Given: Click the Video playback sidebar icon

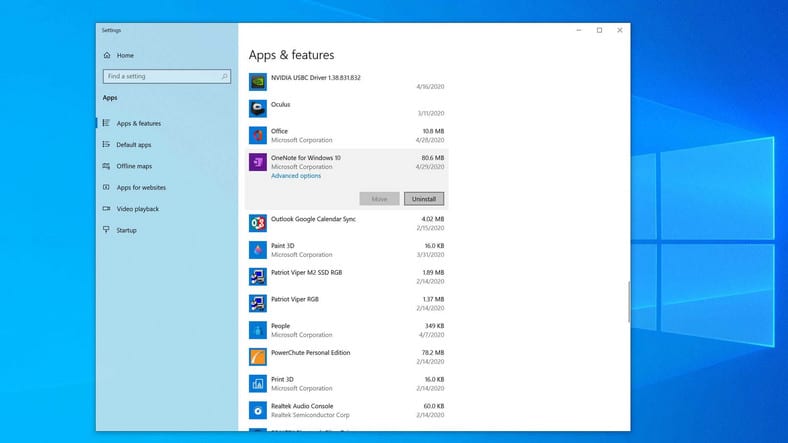Looking at the screenshot, I should pyautogui.click(x=106, y=208).
